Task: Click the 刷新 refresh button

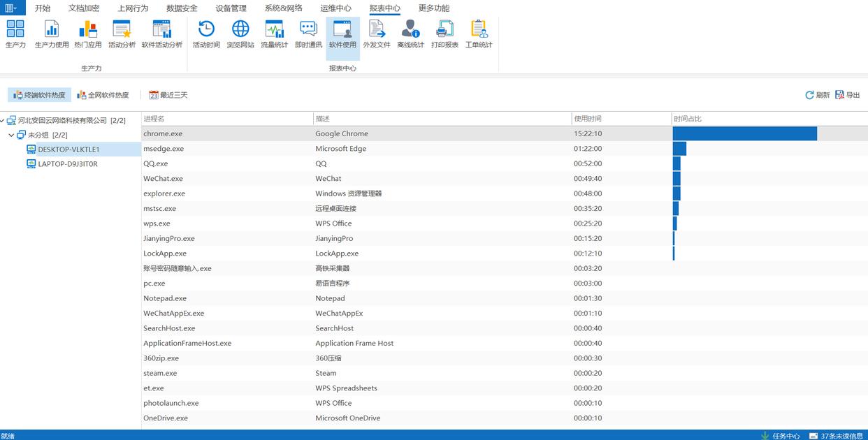Action: click(817, 95)
